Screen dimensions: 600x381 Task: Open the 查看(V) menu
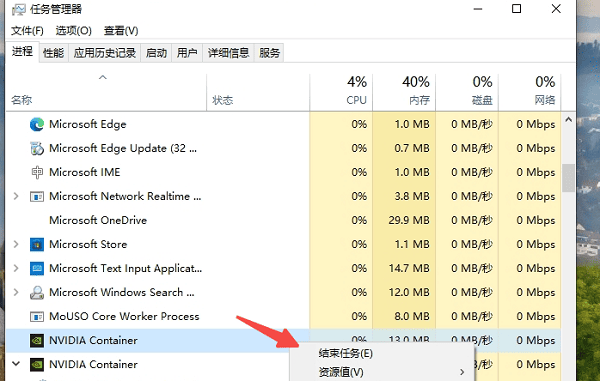tap(121, 31)
